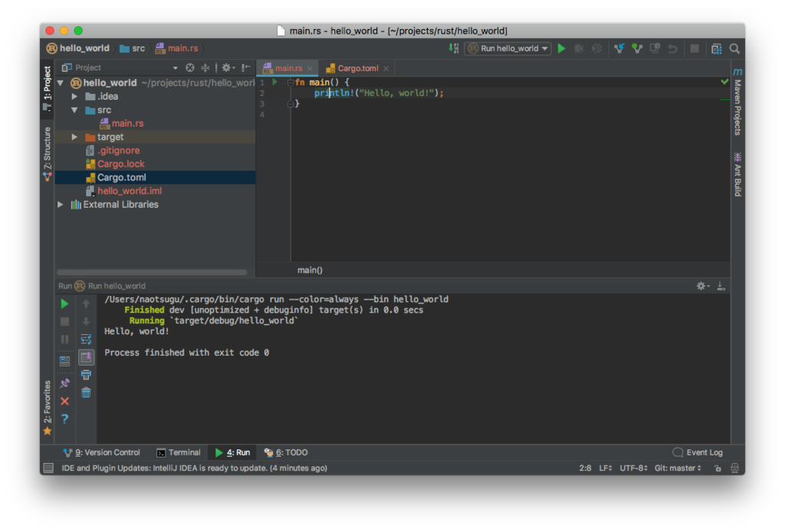Toggle the Pin Tab icon in Run panel
The height and width of the screenshot is (532, 785).
coord(64,383)
